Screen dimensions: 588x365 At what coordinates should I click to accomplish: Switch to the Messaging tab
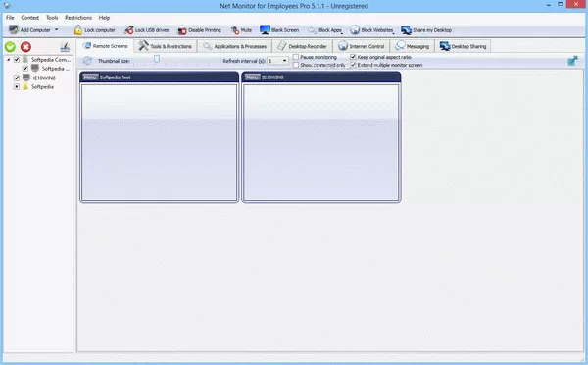413,46
